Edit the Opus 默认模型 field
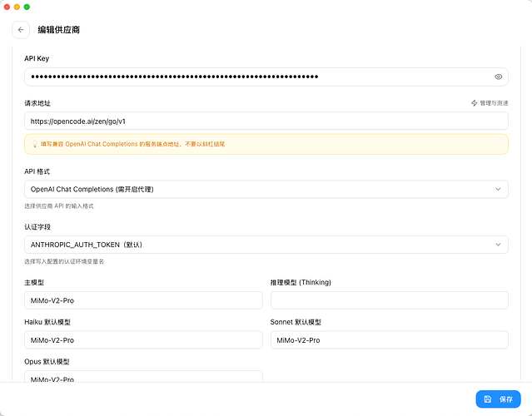Viewport: 532px width, 416px height. pyautogui.click(x=143, y=377)
